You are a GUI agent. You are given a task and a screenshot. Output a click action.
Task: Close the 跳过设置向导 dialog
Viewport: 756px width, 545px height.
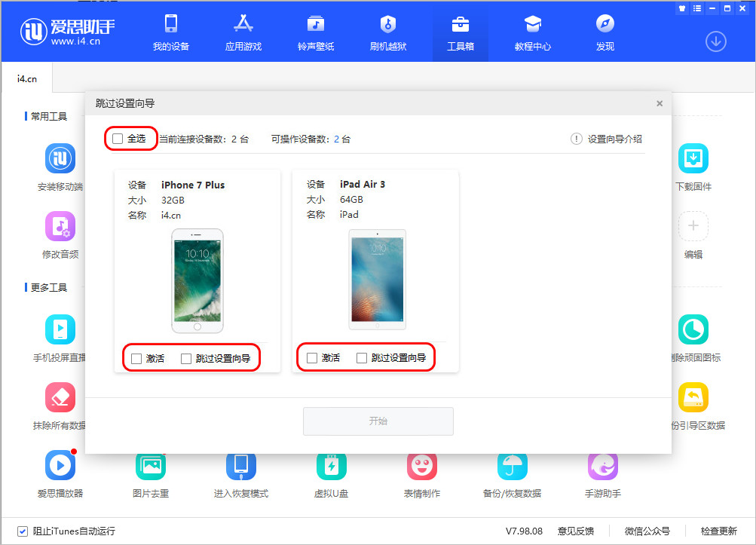click(660, 103)
